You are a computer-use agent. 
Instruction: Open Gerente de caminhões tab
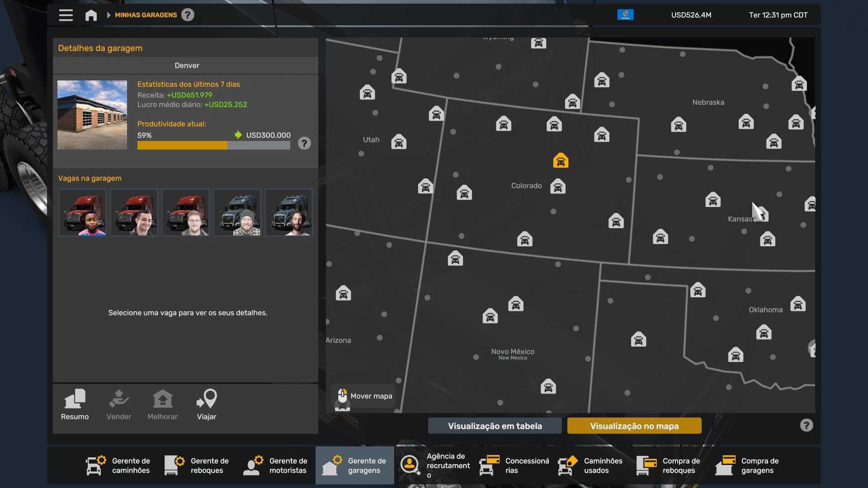coord(119,465)
